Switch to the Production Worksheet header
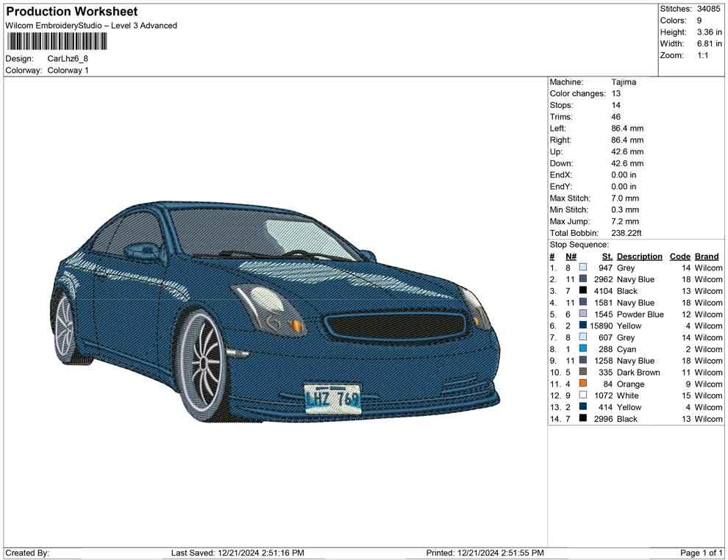The width and height of the screenshot is (728, 560). [x=71, y=11]
